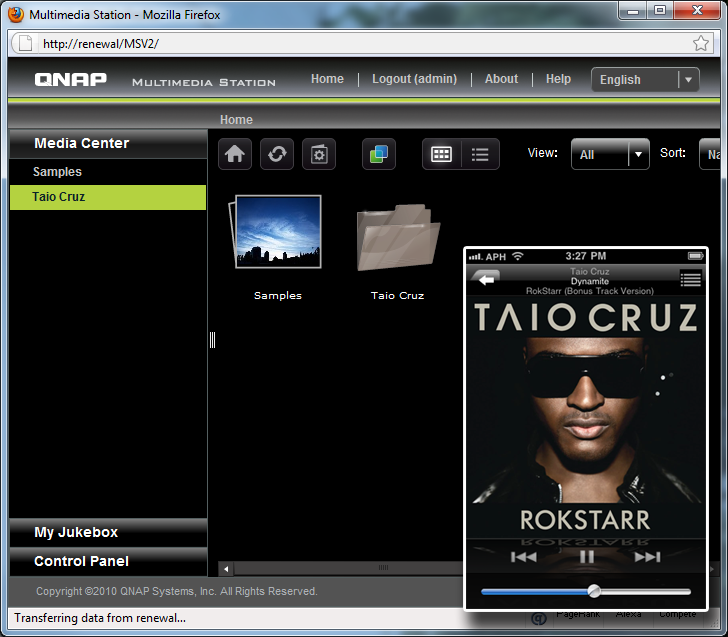Skip to the next track
The image size is (728, 637).
point(647,557)
